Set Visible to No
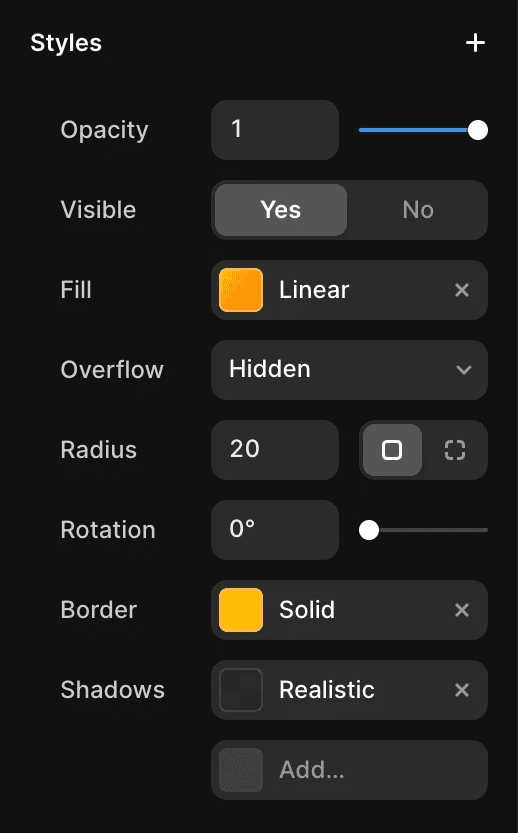 pos(418,210)
